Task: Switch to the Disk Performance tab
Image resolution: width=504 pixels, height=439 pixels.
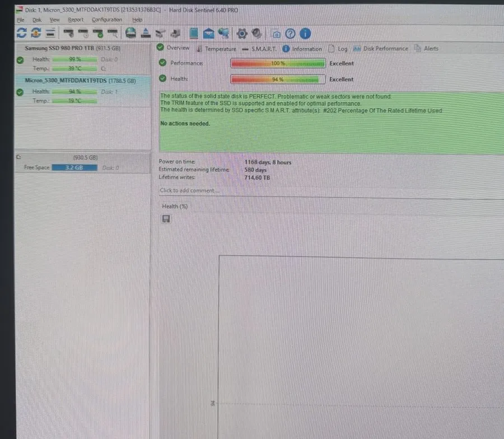Action: [x=380, y=49]
